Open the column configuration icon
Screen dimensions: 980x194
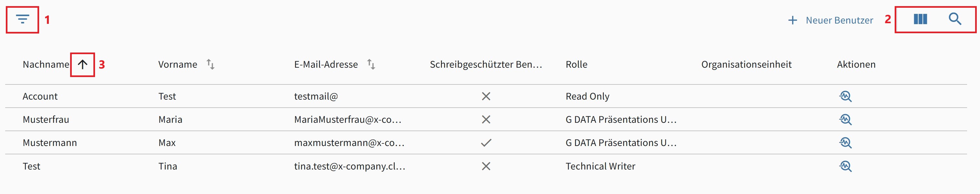pos(921,20)
